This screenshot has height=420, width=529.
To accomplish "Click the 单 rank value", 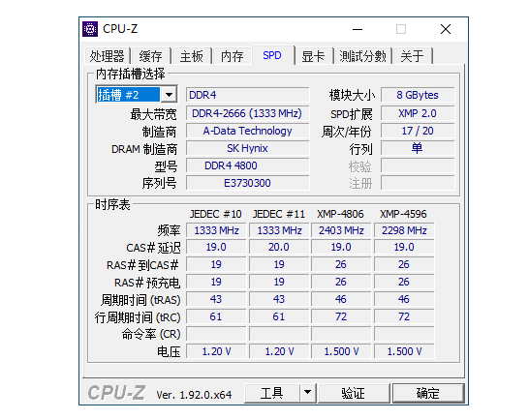I will pos(418,148).
